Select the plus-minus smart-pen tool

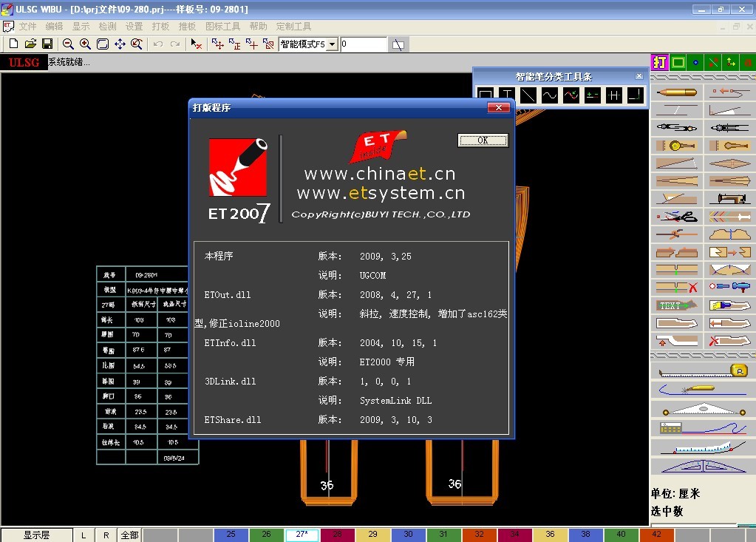coord(593,95)
